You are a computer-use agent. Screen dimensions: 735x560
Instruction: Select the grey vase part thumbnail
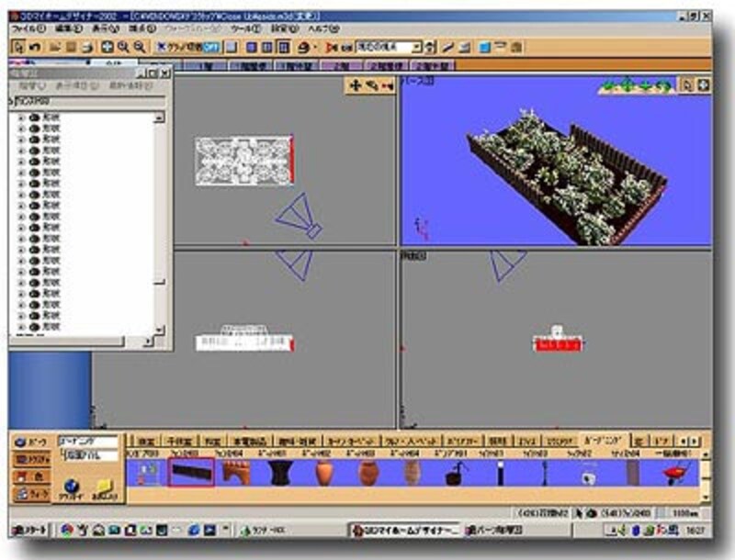[x=412, y=473]
